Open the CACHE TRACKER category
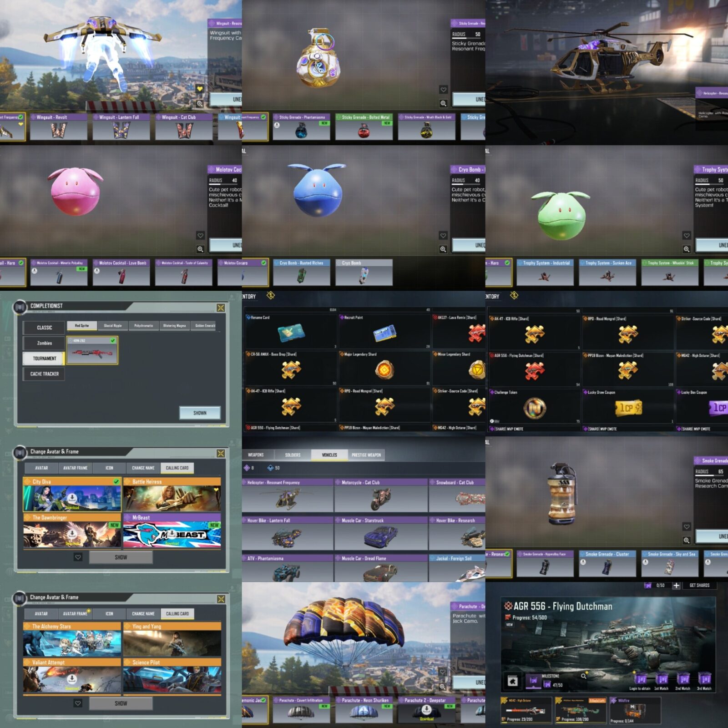The width and height of the screenshot is (728, 728). (44, 374)
